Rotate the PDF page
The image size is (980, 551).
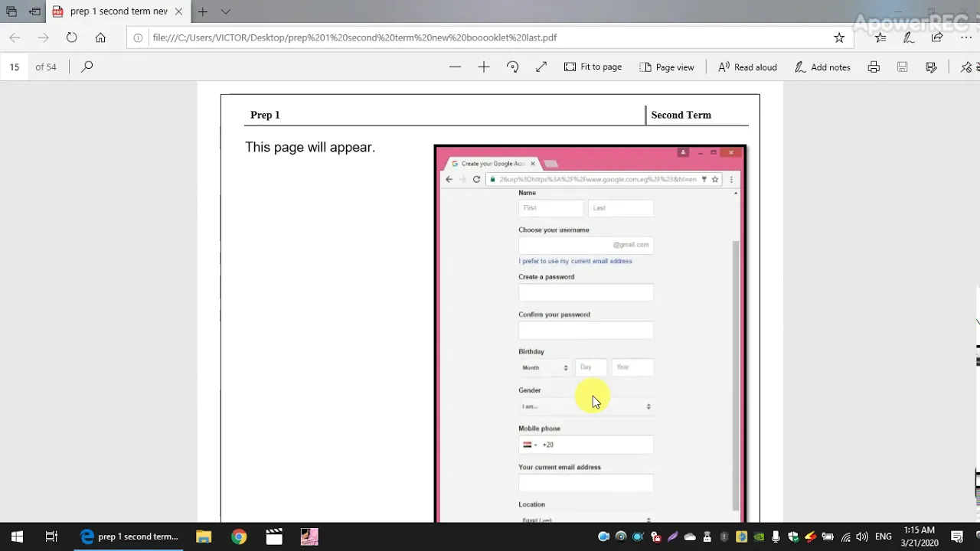pos(513,67)
